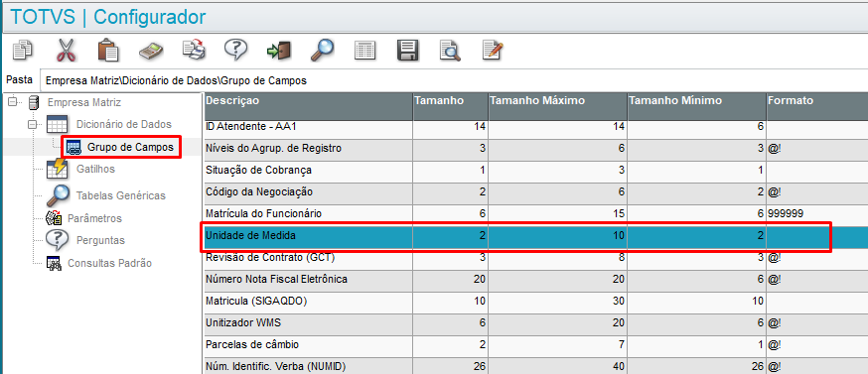Click the Tabelas Genéricas magnifier icon
Image resolution: width=868 pixels, height=374 pixels.
coord(59,195)
